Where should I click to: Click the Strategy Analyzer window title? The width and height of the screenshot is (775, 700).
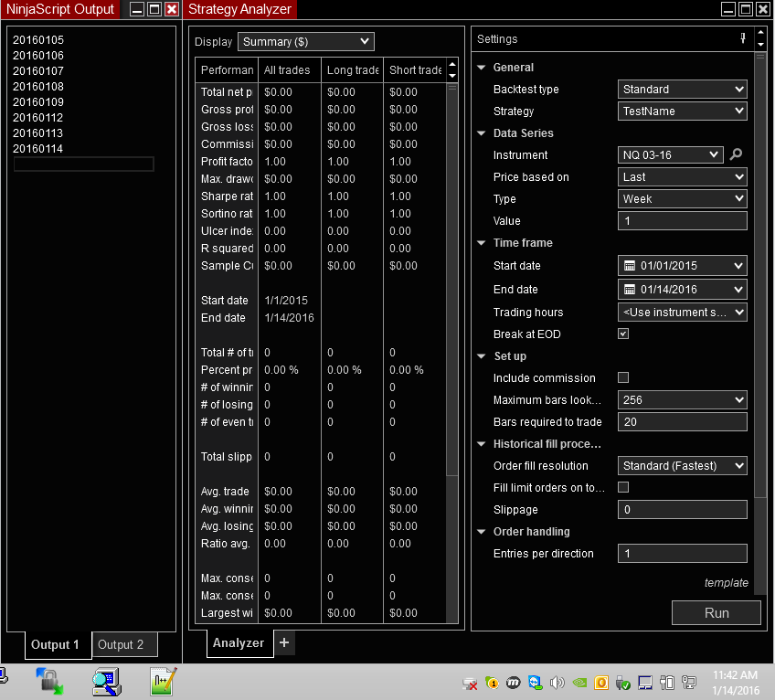click(x=239, y=9)
